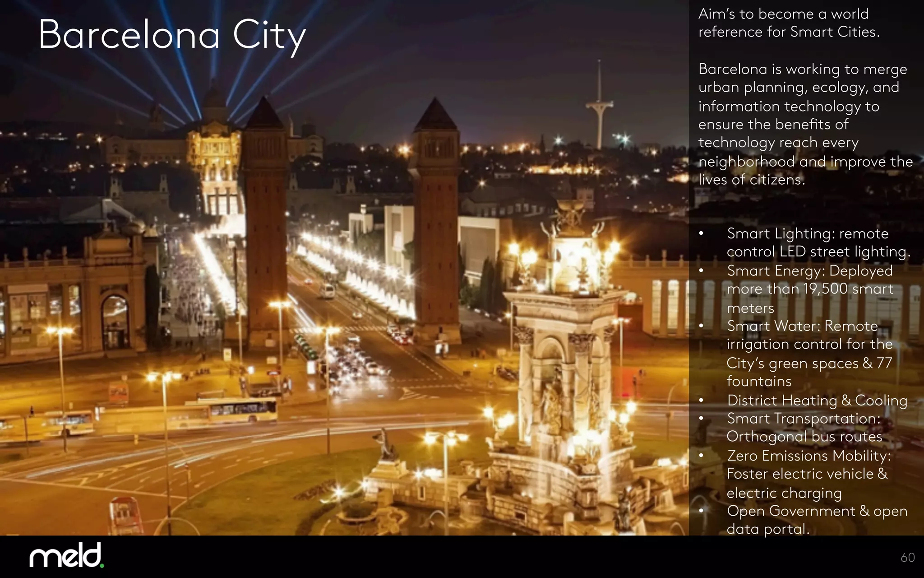The height and width of the screenshot is (578, 924).
Task: Click 'Orthogonal bus routes' line
Action: click(804, 437)
